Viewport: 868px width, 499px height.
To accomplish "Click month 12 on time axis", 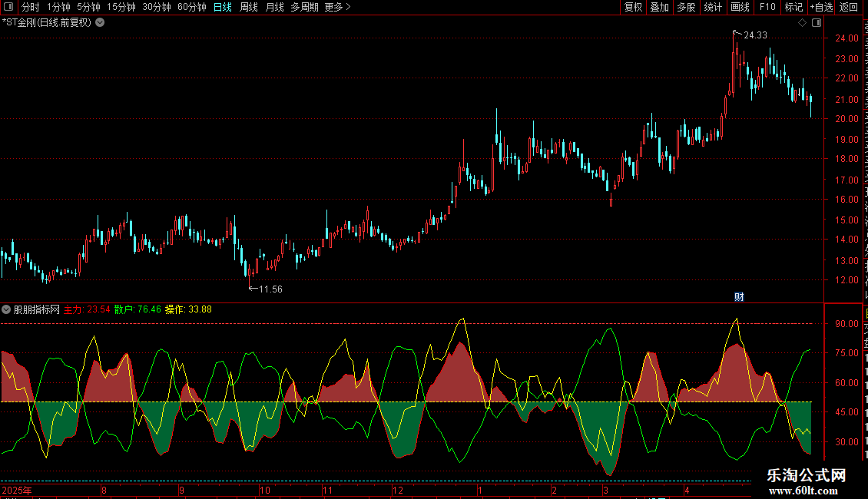I will click(397, 490).
